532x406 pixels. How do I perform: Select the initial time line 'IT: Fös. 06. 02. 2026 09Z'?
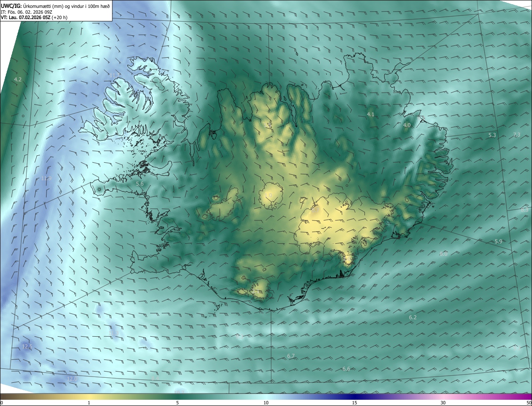(26, 12)
